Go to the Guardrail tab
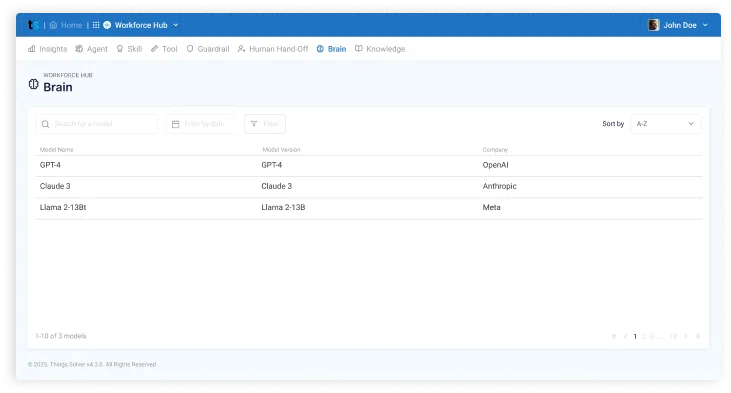The width and height of the screenshot is (731, 393). [208, 49]
